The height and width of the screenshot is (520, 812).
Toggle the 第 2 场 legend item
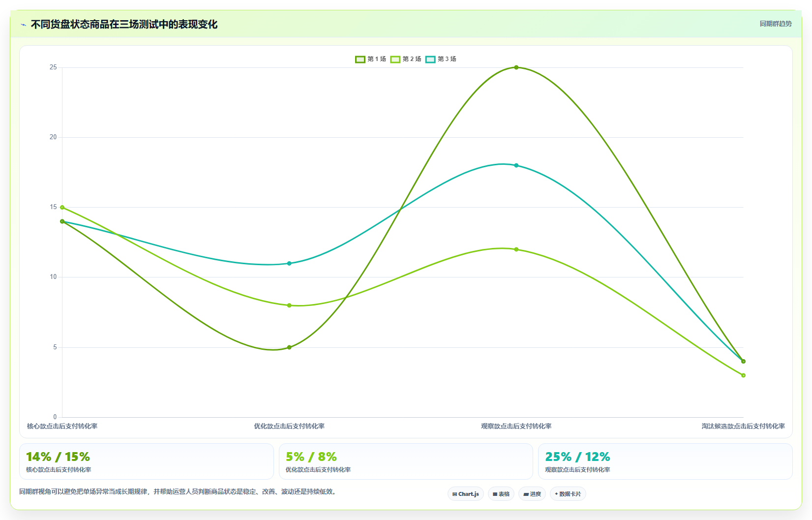pos(406,59)
